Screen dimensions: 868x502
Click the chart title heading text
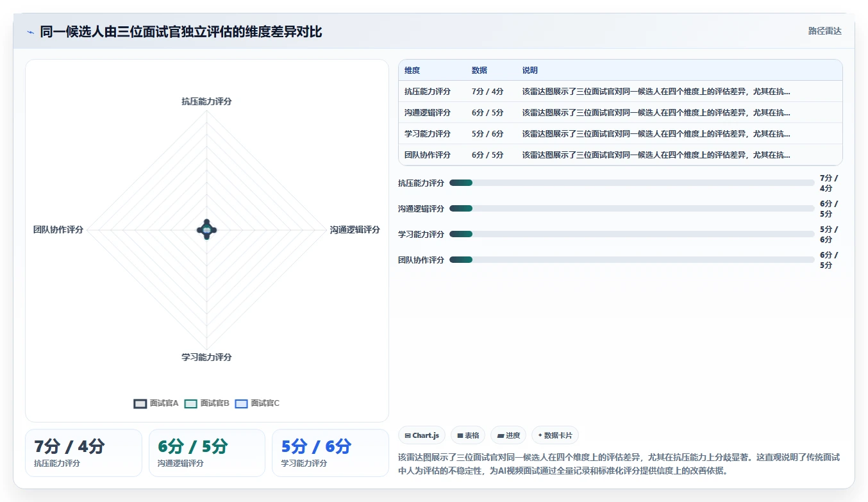[x=181, y=31]
